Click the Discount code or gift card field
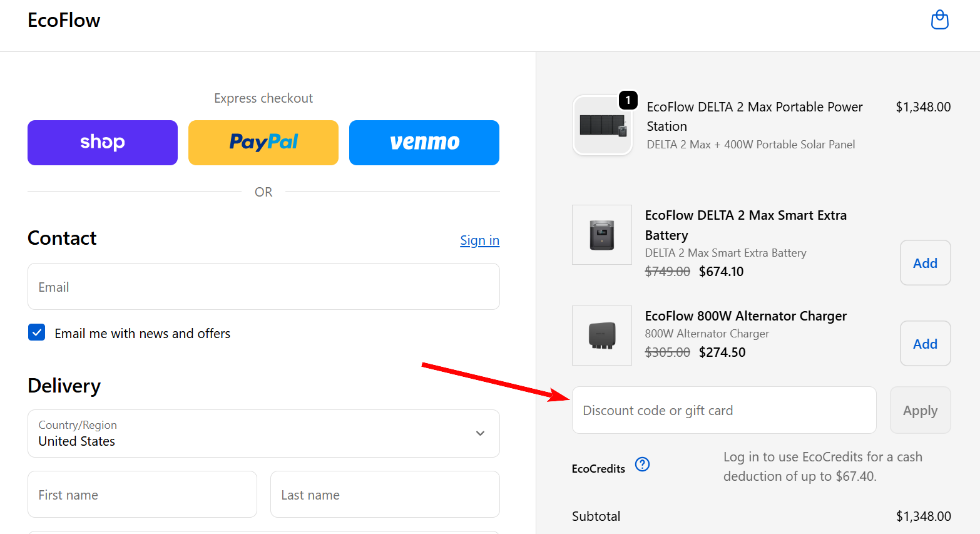 coord(724,411)
